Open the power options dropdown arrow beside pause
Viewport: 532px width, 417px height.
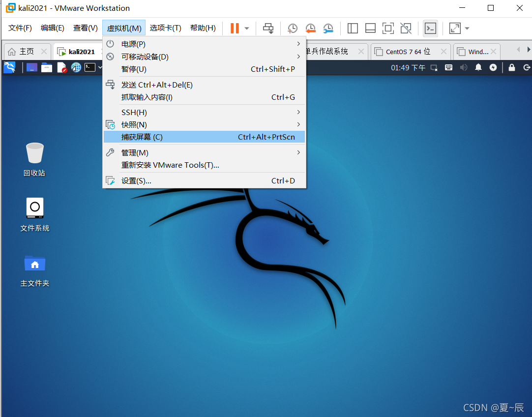[247, 28]
